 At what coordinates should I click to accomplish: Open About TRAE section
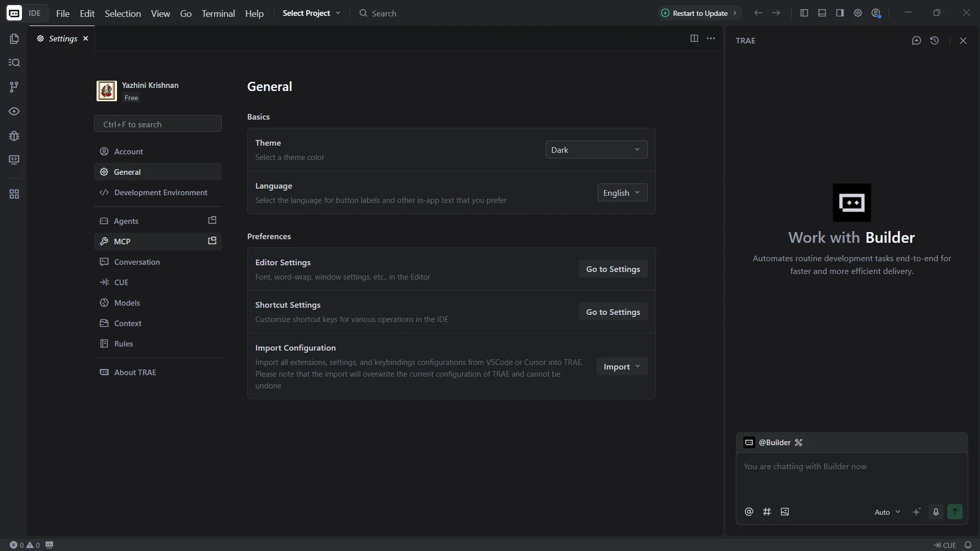tap(157, 372)
